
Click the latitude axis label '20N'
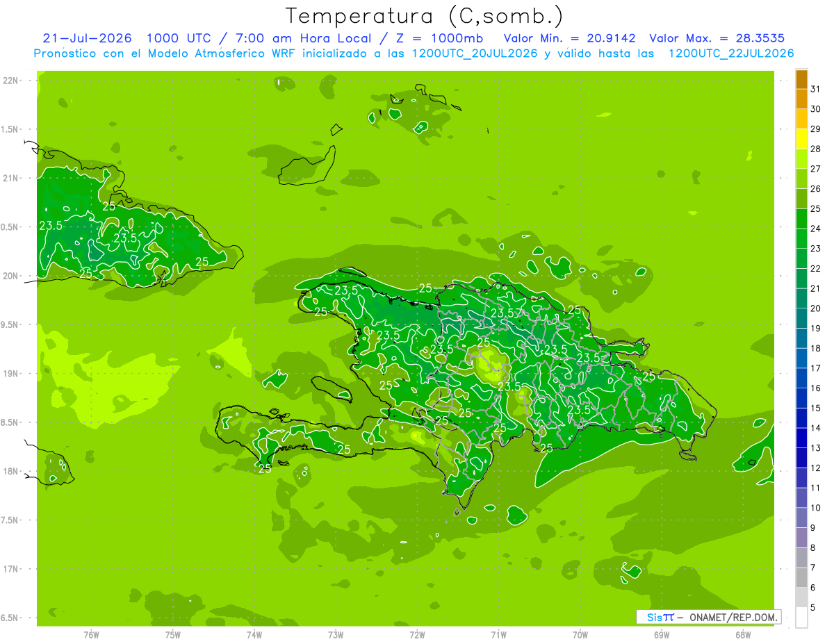click(x=10, y=276)
